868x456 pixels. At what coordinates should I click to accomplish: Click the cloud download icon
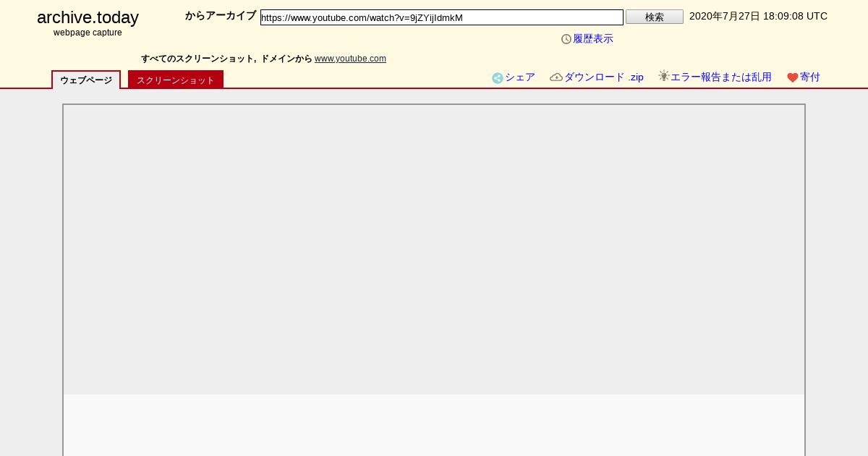(556, 77)
